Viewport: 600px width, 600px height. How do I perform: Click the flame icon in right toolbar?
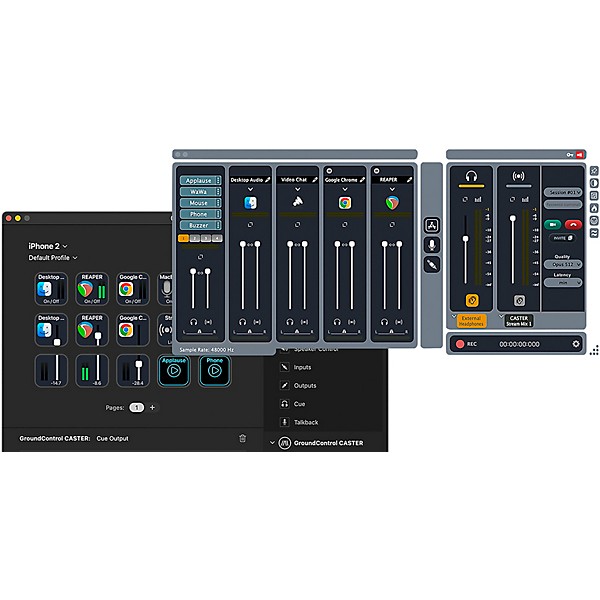594,208
